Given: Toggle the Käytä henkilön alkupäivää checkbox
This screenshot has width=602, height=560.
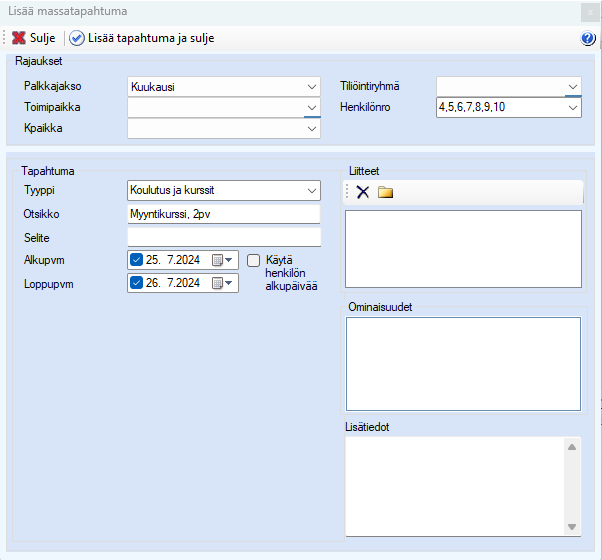Looking at the screenshot, I should point(254,260).
